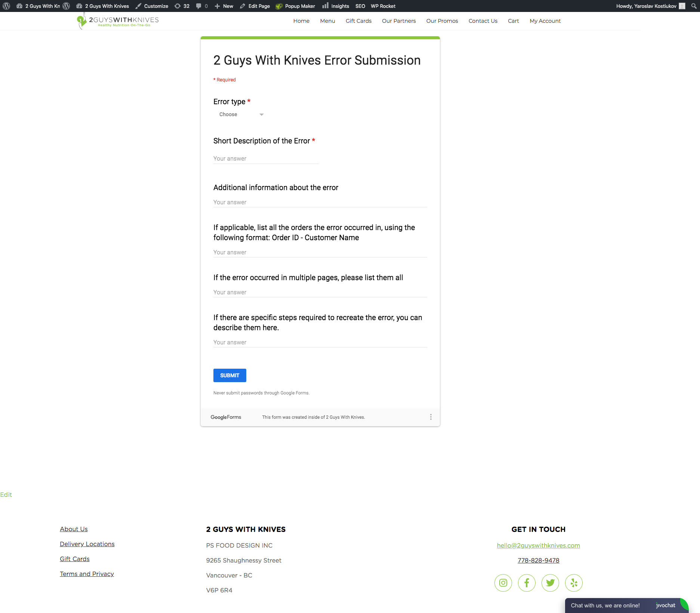Open the Delivery Locations footer link
700x613 pixels.
coord(87,544)
